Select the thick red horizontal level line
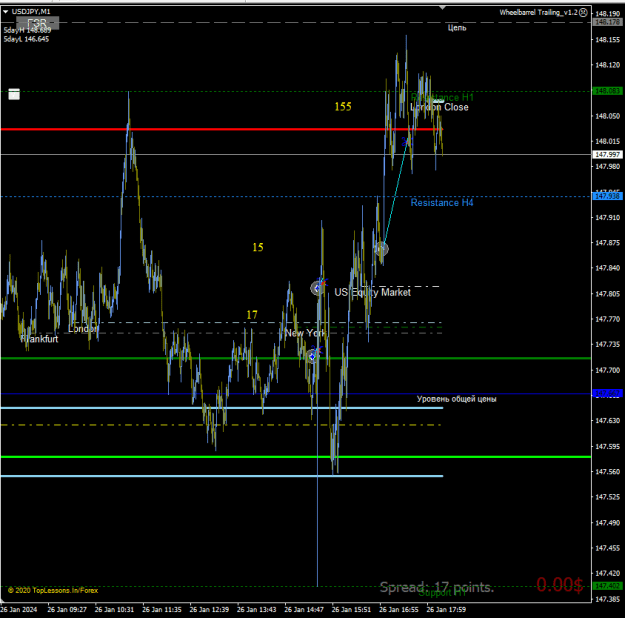Image resolution: width=625 pixels, height=618 pixels. coord(222,129)
